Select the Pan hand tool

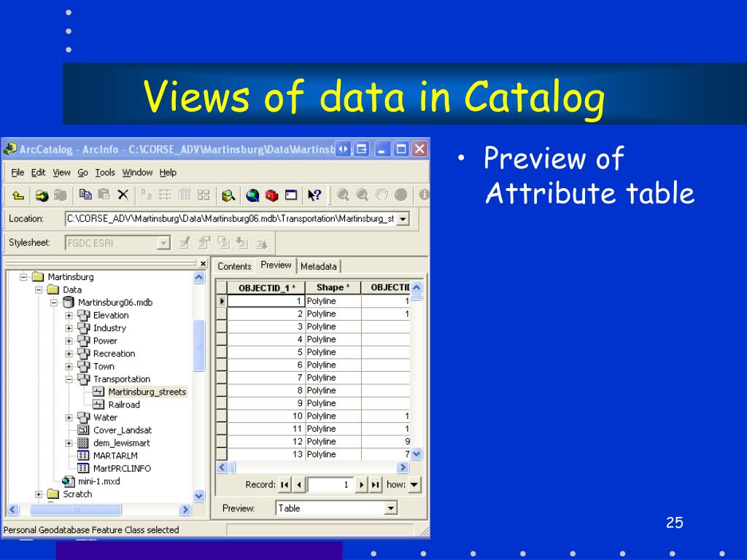(382, 195)
